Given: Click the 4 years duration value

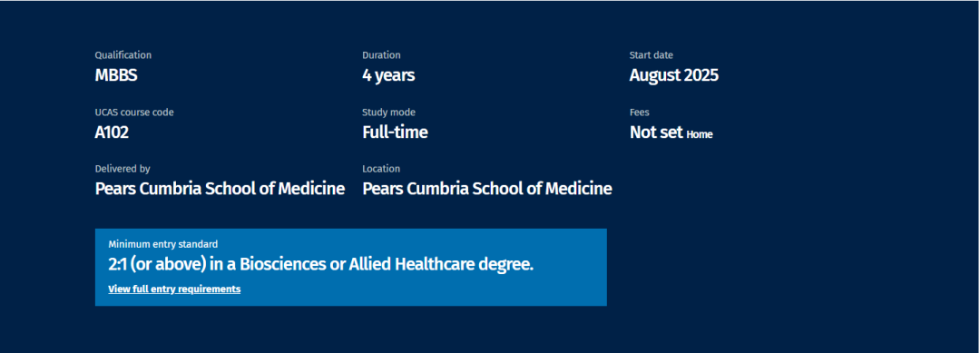Looking at the screenshot, I should tap(388, 75).
